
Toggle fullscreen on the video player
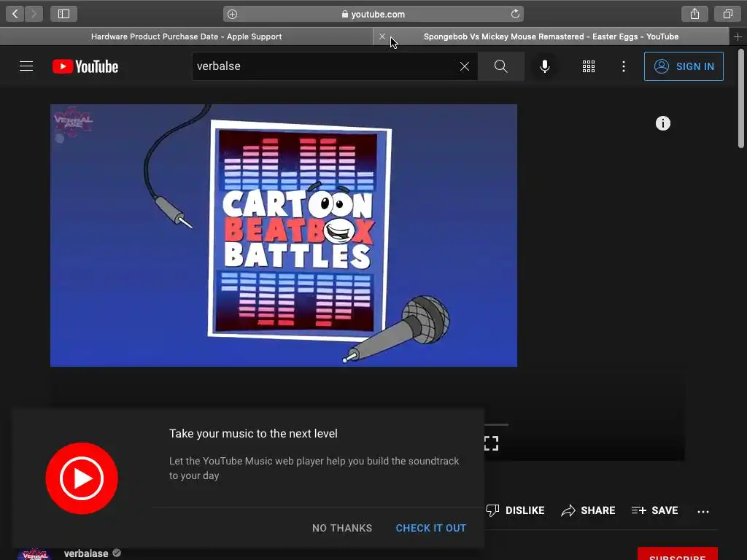[491, 443]
